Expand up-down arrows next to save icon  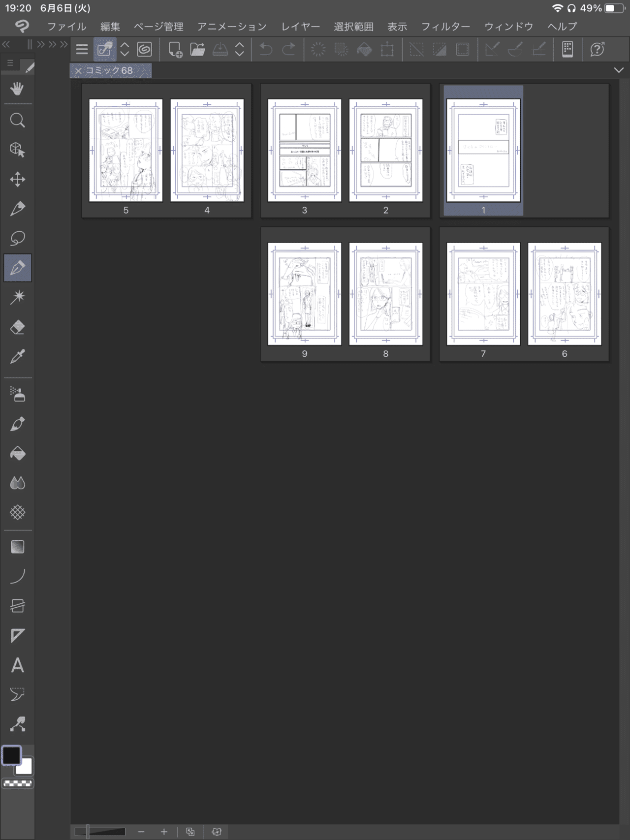[x=240, y=49]
